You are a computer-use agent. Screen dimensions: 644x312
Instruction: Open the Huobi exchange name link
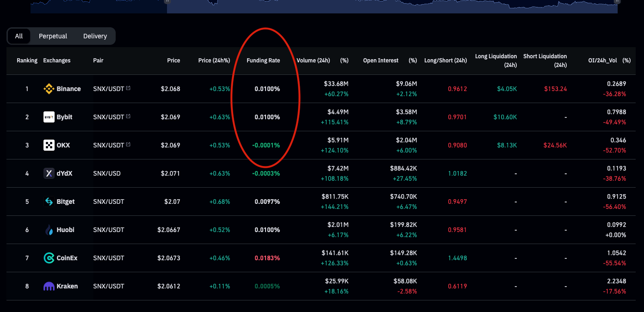point(65,230)
